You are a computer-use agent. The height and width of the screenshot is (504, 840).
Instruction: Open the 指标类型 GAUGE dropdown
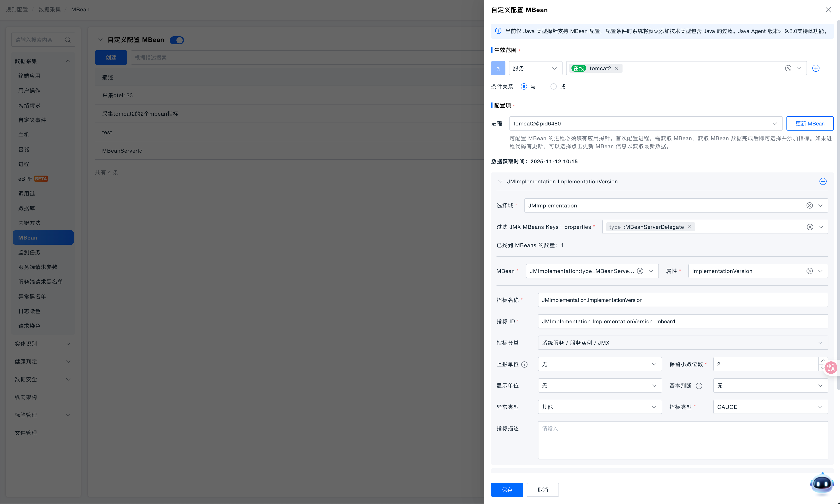click(x=770, y=407)
